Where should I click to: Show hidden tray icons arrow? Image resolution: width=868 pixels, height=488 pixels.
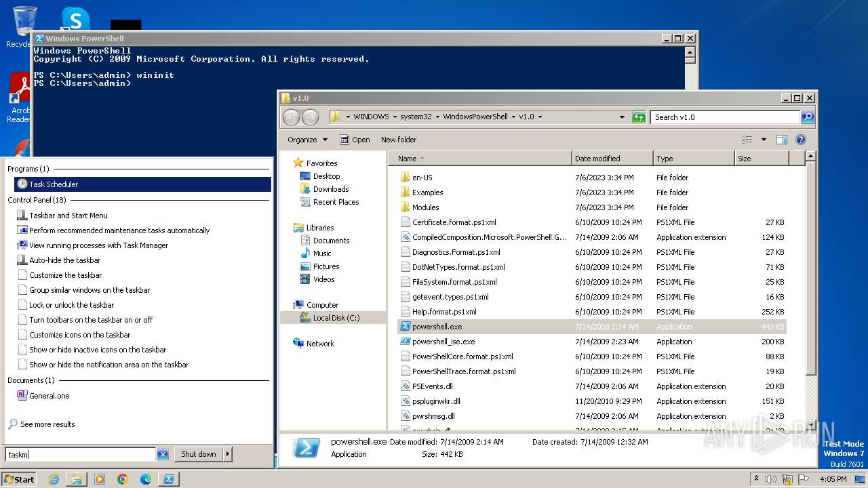point(757,479)
